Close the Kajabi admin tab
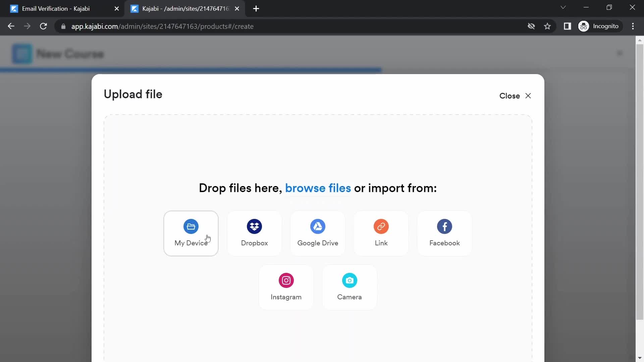Image resolution: width=644 pixels, height=362 pixels. (237, 9)
